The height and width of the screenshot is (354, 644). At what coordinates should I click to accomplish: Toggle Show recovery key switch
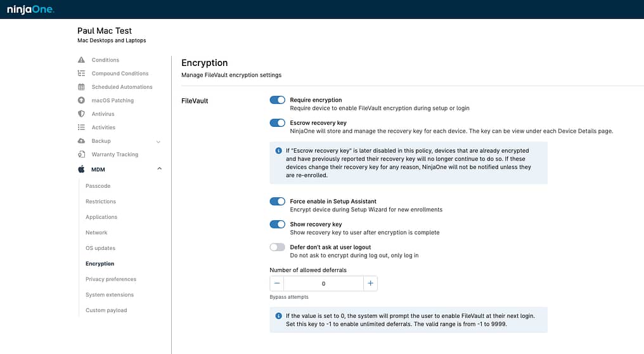click(x=277, y=224)
